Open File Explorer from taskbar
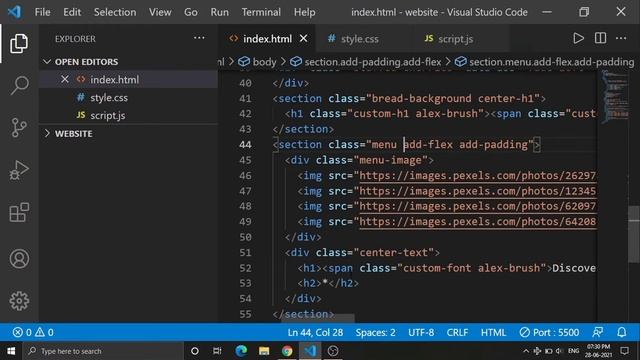The height and width of the screenshot is (360, 640). click(x=264, y=351)
